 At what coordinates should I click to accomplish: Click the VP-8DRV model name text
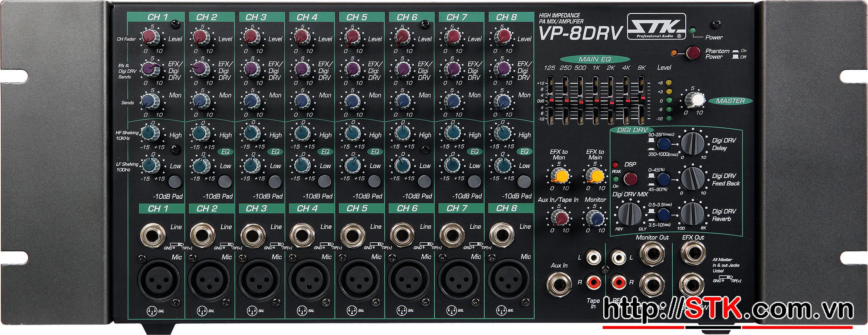(581, 33)
